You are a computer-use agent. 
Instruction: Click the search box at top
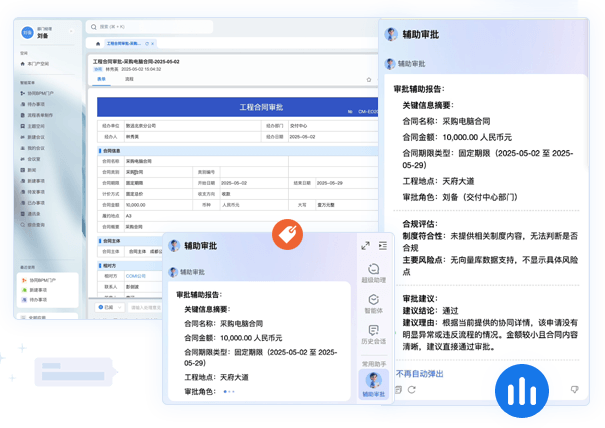[150, 27]
